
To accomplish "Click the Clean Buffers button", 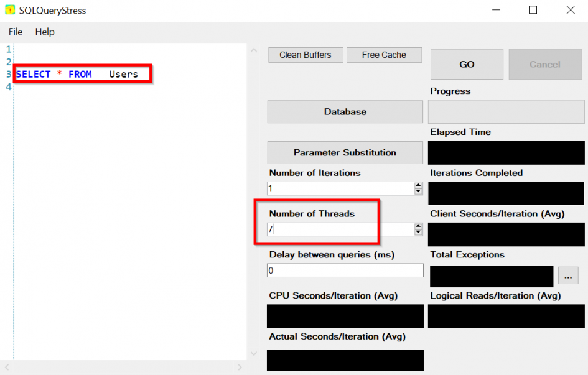I will 305,55.
